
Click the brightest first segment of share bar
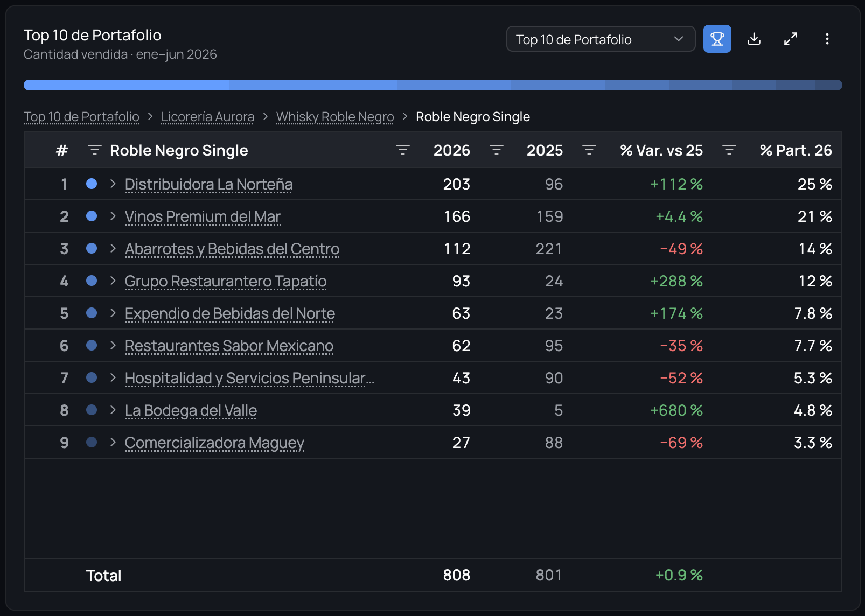coord(127,85)
